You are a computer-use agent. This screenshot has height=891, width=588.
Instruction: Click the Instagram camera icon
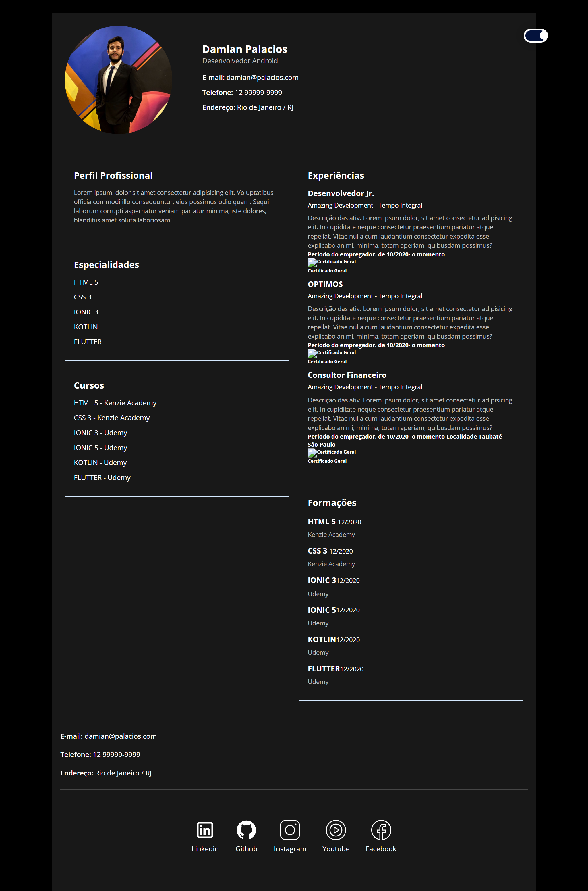coord(290,829)
